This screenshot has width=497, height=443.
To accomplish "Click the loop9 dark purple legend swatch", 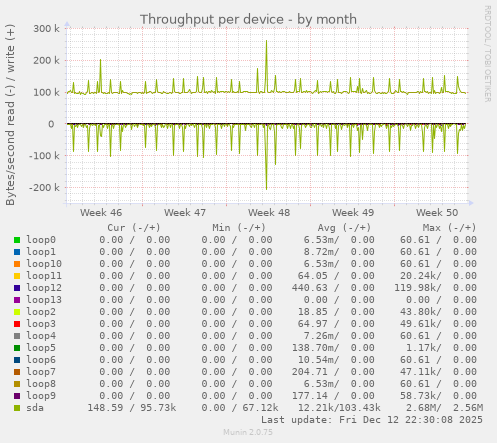I will 17,396.
